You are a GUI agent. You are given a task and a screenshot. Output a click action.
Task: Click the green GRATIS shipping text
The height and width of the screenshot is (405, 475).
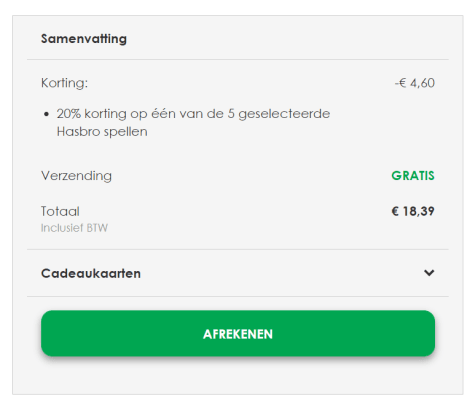click(x=413, y=176)
